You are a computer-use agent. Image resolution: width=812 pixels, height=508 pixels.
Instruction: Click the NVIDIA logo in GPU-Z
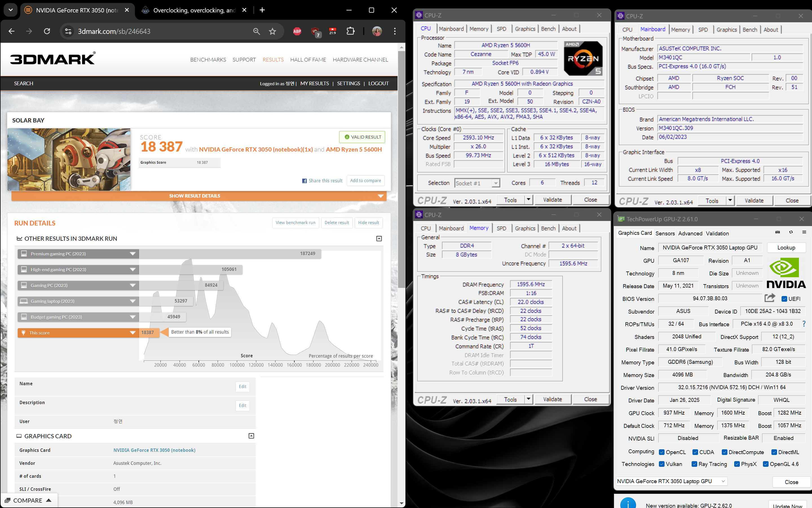(x=786, y=273)
